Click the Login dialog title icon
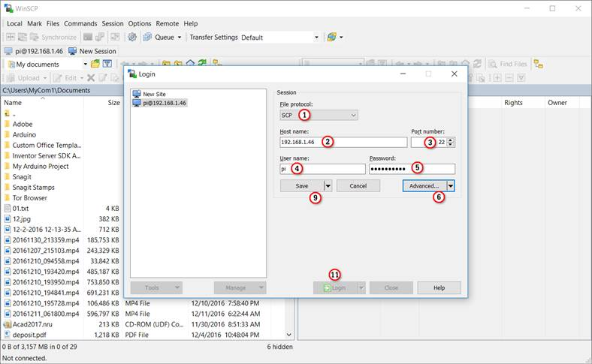 [x=132, y=74]
